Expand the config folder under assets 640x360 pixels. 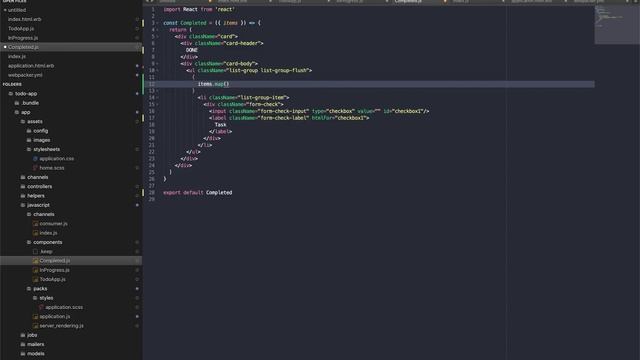pyautogui.click(x=29, y=131)
